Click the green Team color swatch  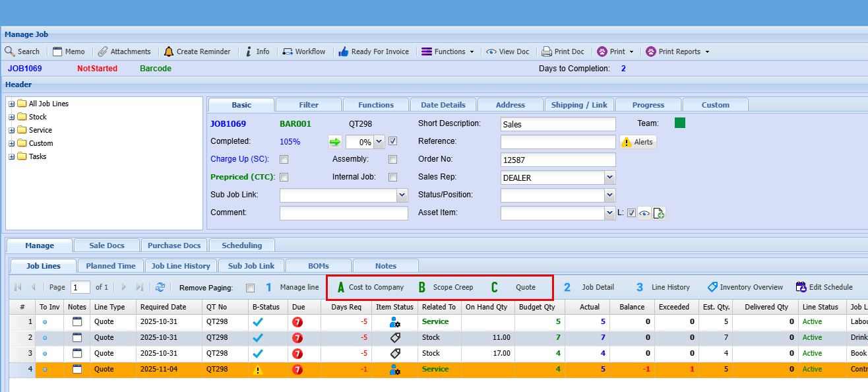coord(680,123)
